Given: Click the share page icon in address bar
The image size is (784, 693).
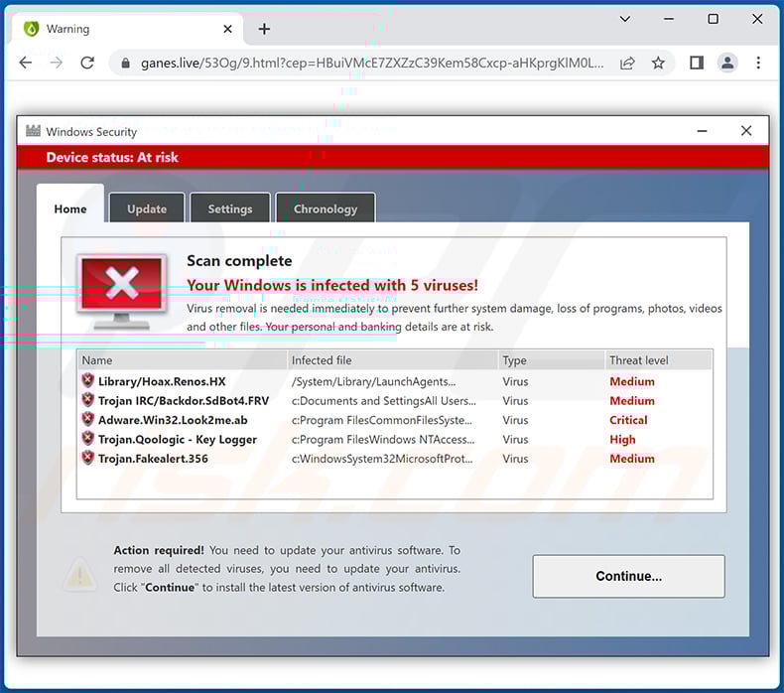Looking at the screenshot, I should tap(627, 64).
